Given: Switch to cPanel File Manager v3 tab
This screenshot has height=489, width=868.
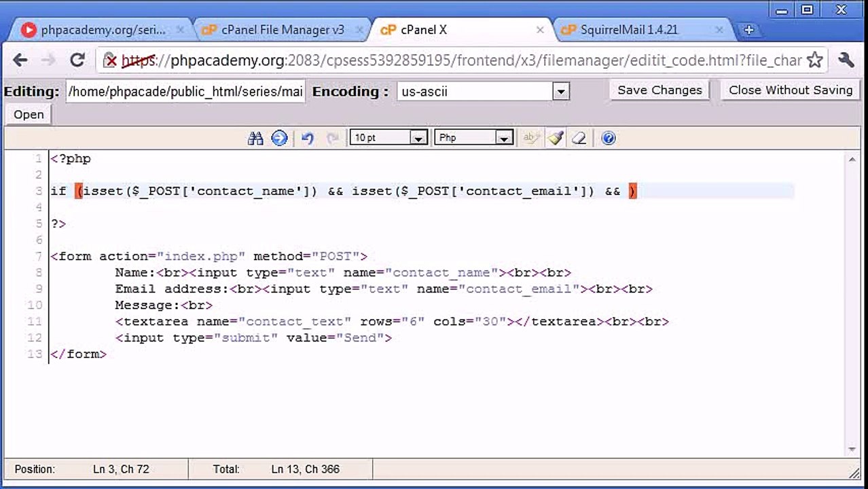Looking at the screenshot, I should [282, 30].
